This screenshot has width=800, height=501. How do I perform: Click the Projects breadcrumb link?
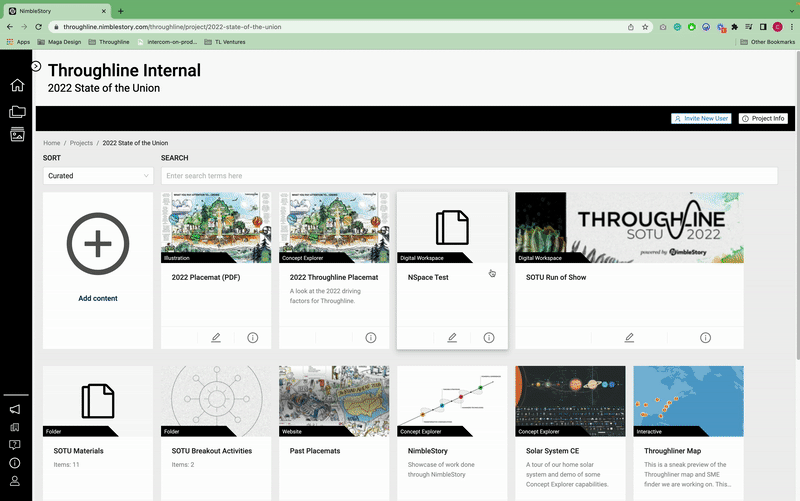(x=81, y=143)
